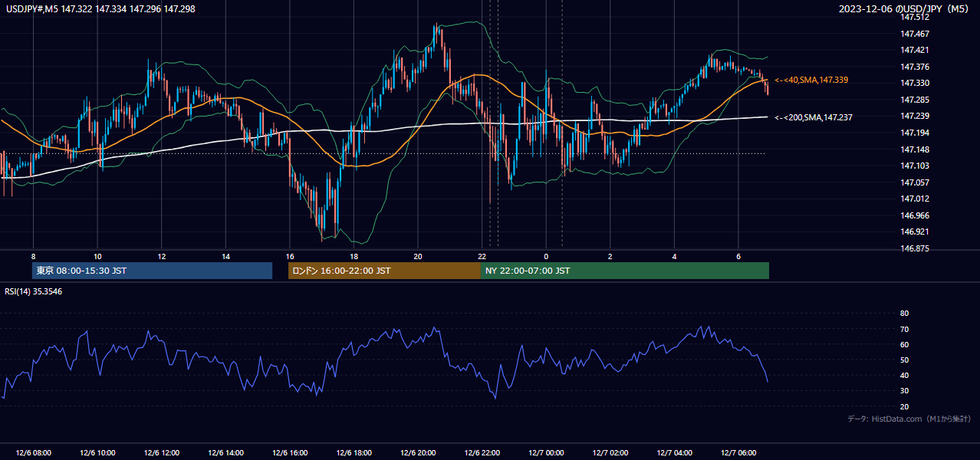Click hour label 16 on price chart time axis
The height and width of the screenshot is (460, 980).
click(x=290, y=256)
